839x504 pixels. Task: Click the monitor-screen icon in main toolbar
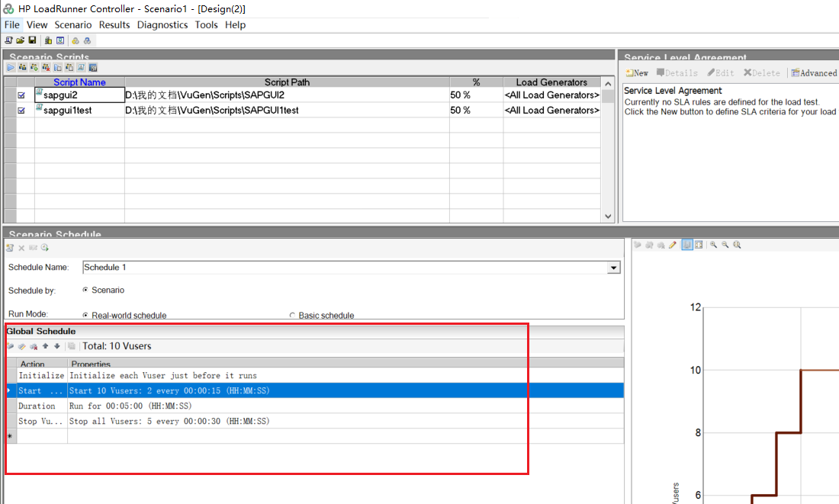point(60,40)
